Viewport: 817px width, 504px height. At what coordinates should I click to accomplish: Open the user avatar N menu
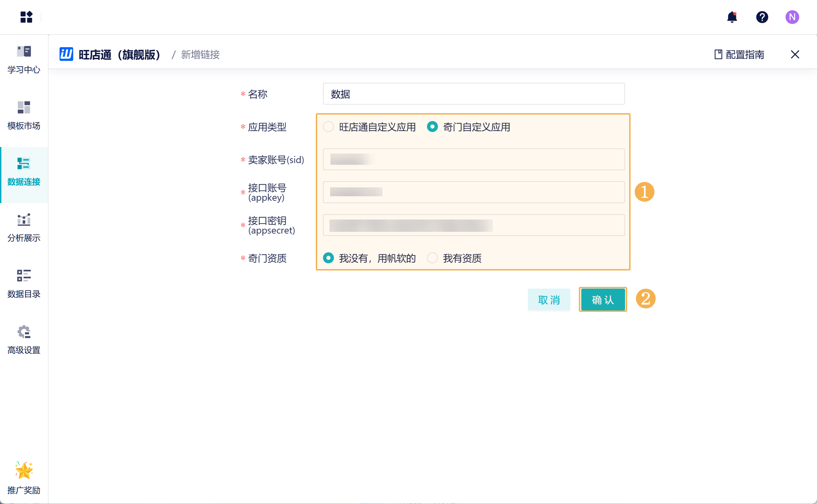pyautogui.click(x=792, y=17)
